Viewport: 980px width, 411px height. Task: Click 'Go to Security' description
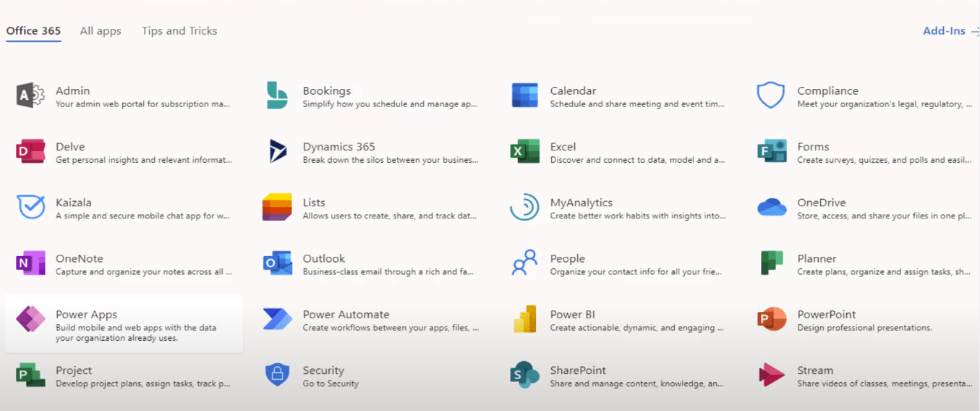click(331, 384)
